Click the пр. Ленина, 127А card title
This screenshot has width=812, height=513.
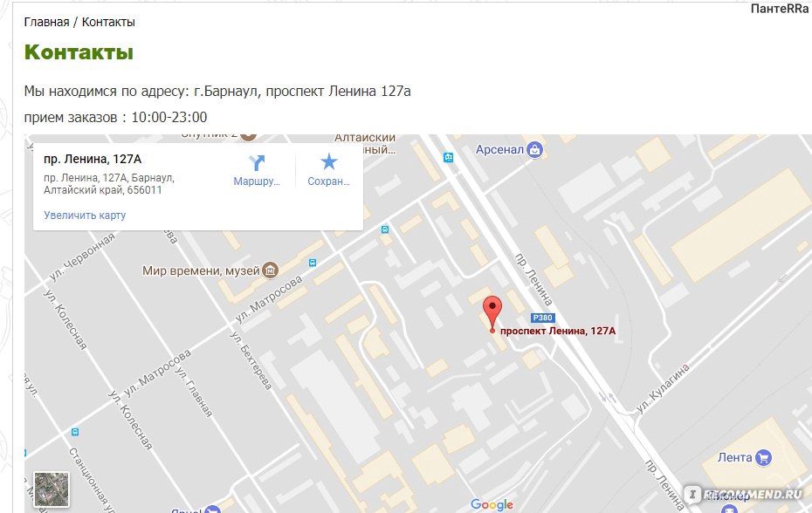point(93,159)
